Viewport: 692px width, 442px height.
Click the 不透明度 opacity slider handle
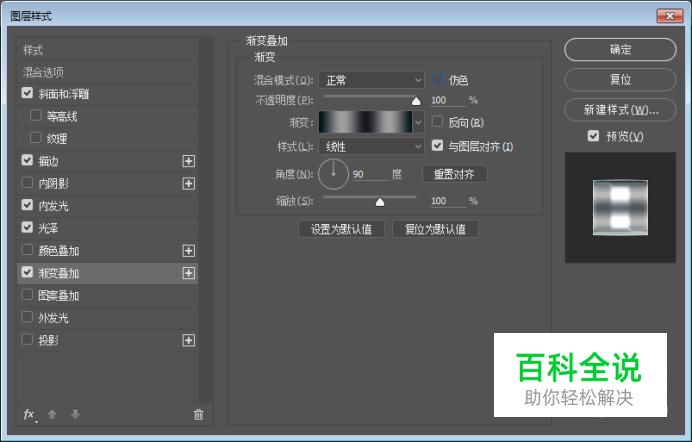pos(416,101)
